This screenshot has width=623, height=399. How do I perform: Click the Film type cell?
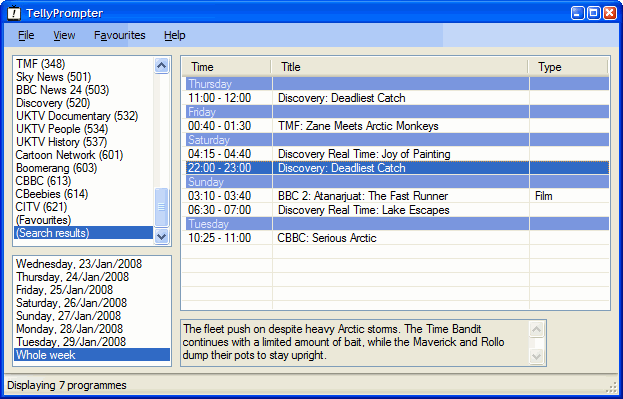[569, 196]
